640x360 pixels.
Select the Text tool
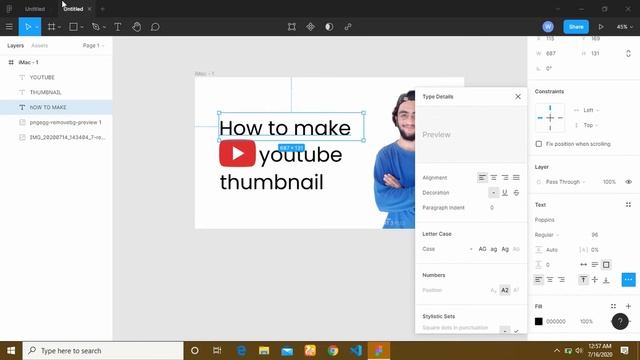(118, 27)
